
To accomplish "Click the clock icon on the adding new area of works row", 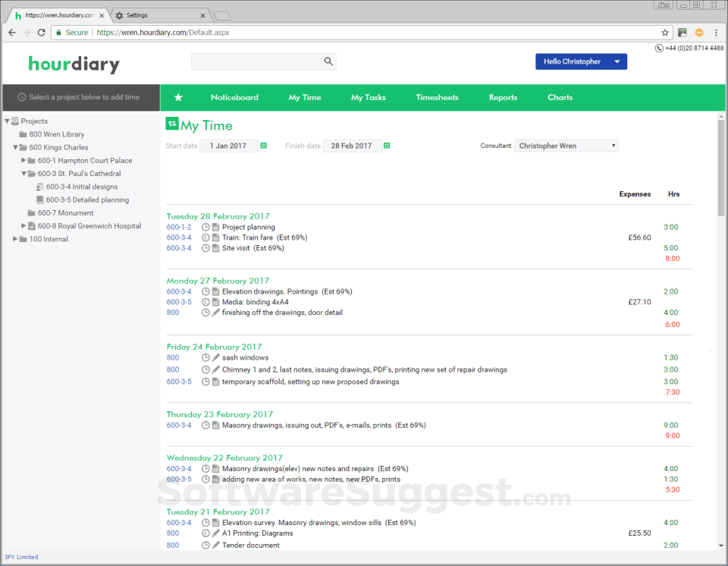I will tap(206, 479).
